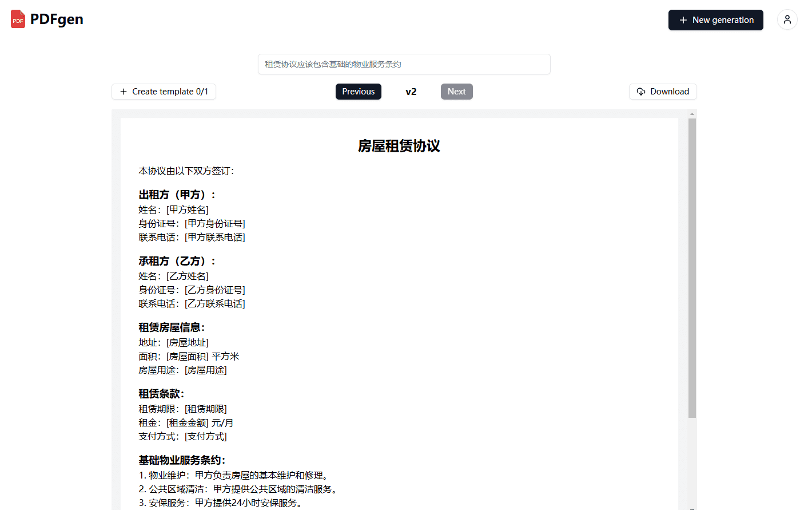Click the title 房屋租赁协议
The width and height of the screenshot is (812, 510).
click(x=399, y=146)
